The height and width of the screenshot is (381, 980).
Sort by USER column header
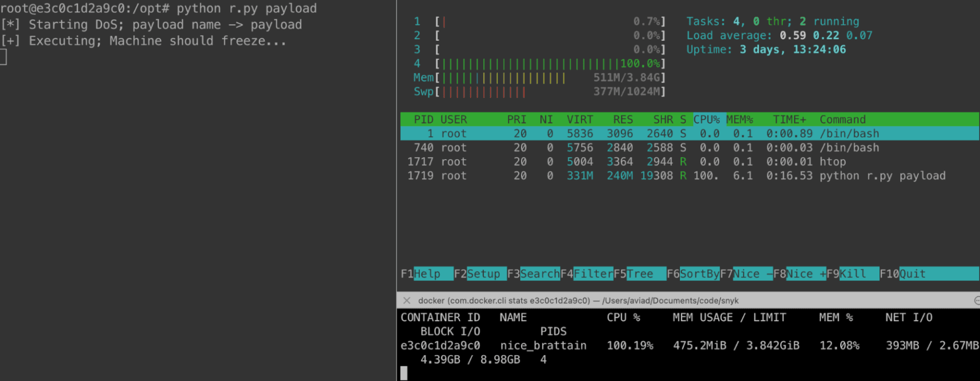[x=454, y=119]
